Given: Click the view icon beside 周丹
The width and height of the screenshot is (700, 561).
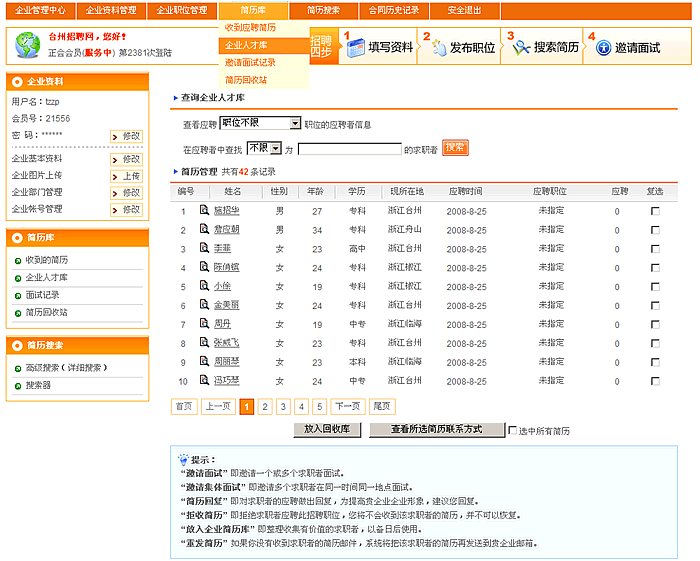Looking at the screenshot, I should pos(204,324).
